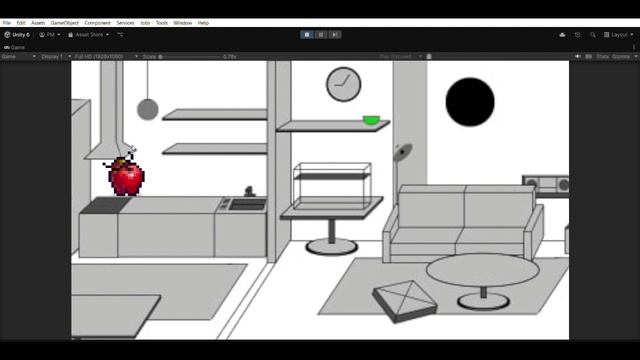Click the red apple on the counter
This screenshot has width=640, height=360.
(126, 176)
